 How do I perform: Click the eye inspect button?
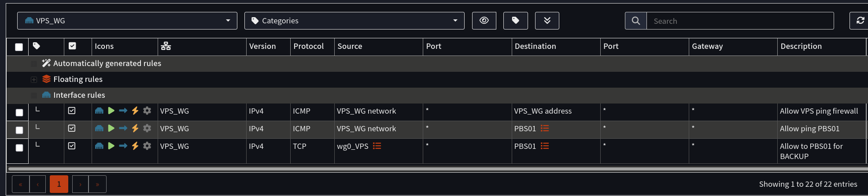click(484, 21)
